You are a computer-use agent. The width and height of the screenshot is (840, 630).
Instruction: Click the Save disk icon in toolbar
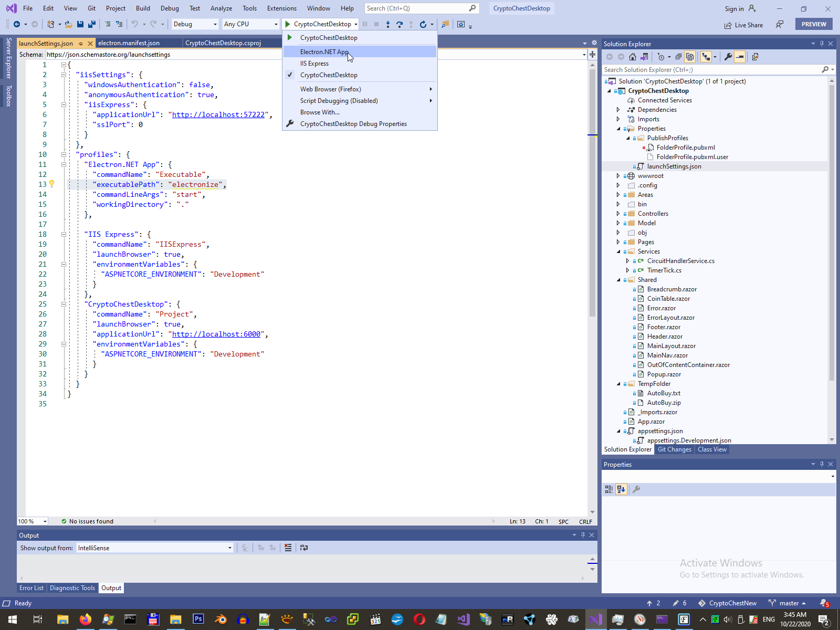80,24
